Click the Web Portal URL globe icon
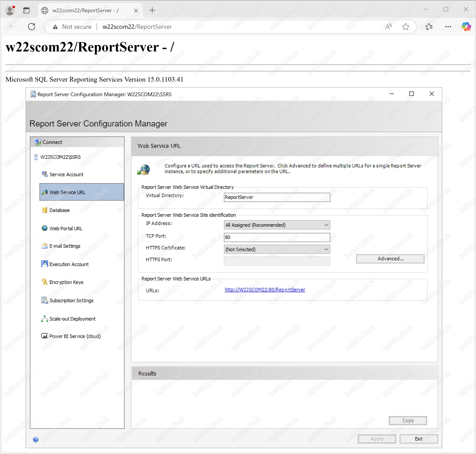476x454 pixels. coord(44,228)
